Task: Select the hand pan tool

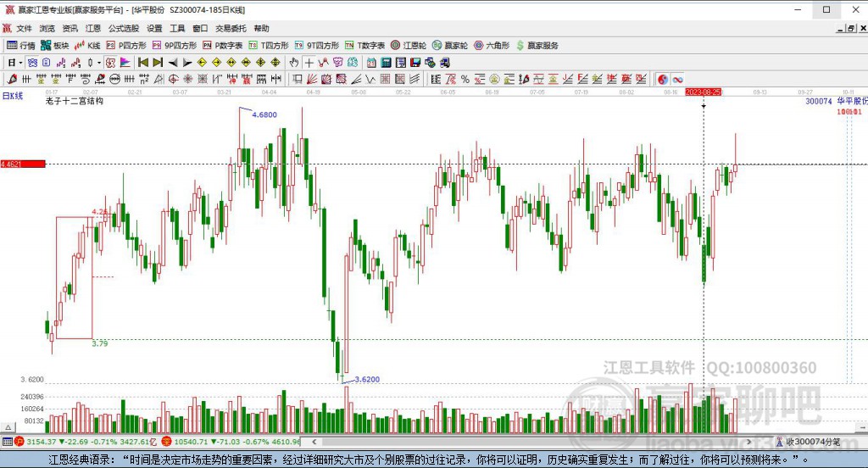Action: (294, 63)
